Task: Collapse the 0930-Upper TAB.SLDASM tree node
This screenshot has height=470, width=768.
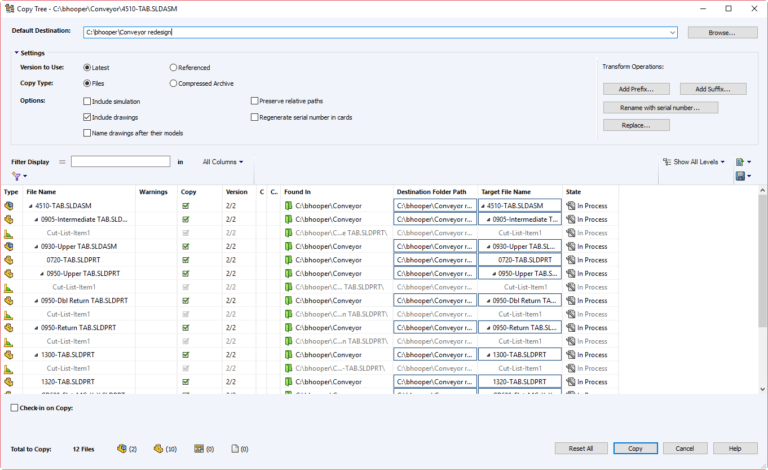Action: pyautogui.click(x=36, y=247)
